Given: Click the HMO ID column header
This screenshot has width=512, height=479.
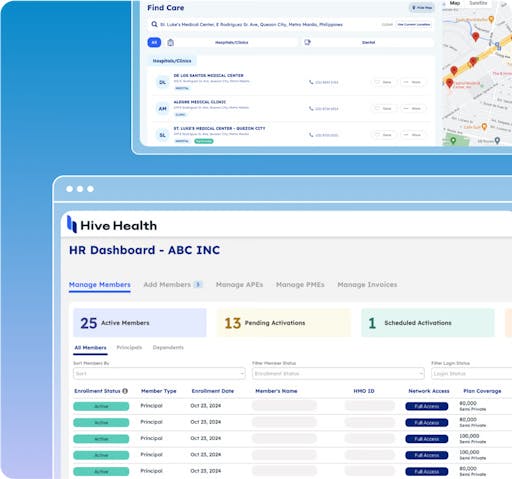Looking at the screenshot, I should point(364,391).
